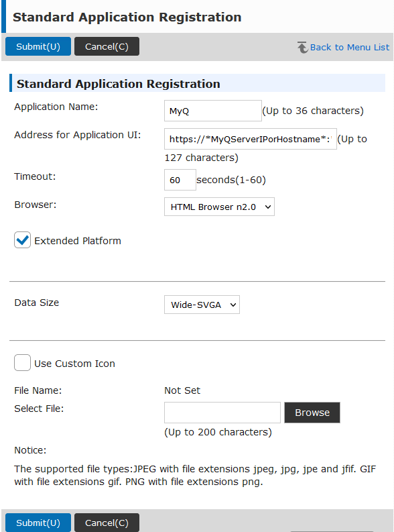Click the Select File path input field
394x532 pixels.
(222, 413)
